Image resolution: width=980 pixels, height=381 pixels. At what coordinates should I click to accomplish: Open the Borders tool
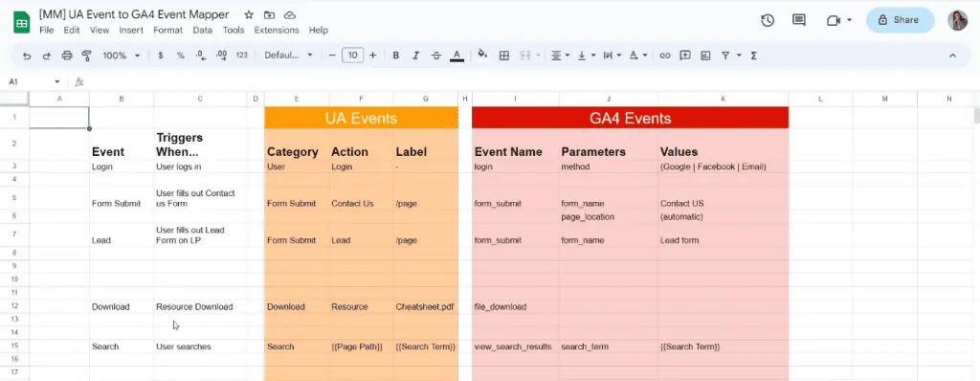(503, 56)
